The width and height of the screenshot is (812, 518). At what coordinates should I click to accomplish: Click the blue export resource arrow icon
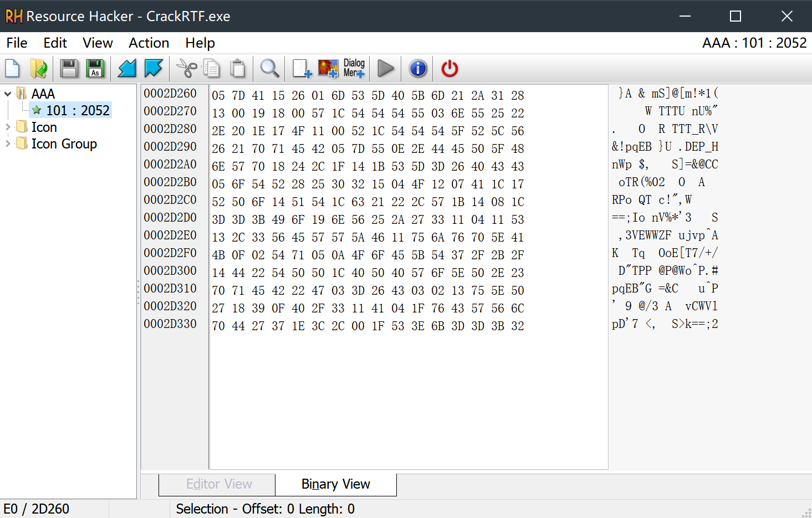coord(154,69)
